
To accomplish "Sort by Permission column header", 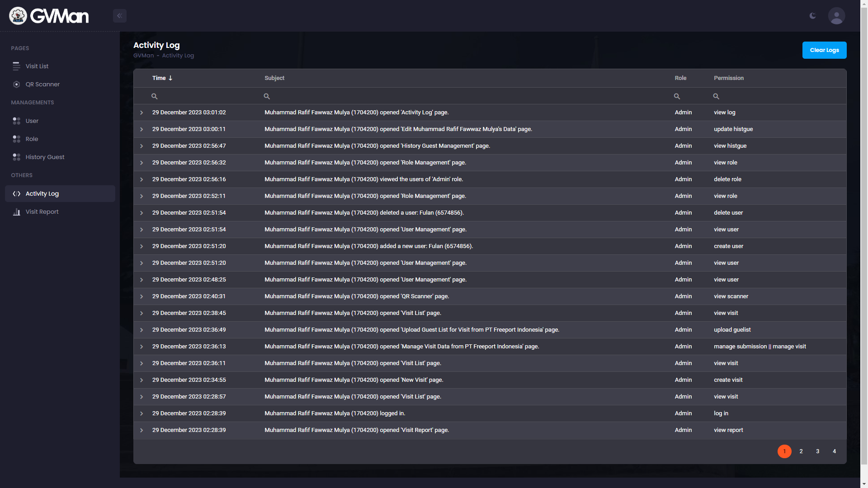I will coord(729,78).
